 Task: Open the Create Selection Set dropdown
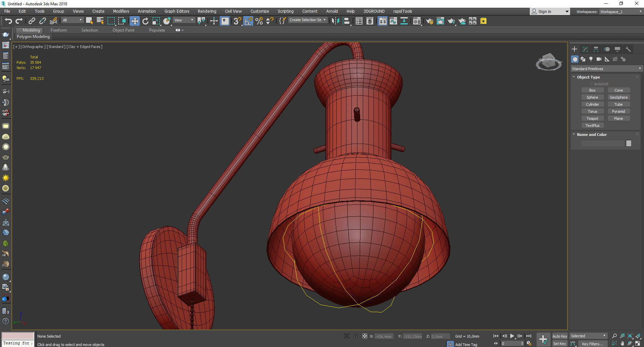pyautogui.click(x=307, y=20)
